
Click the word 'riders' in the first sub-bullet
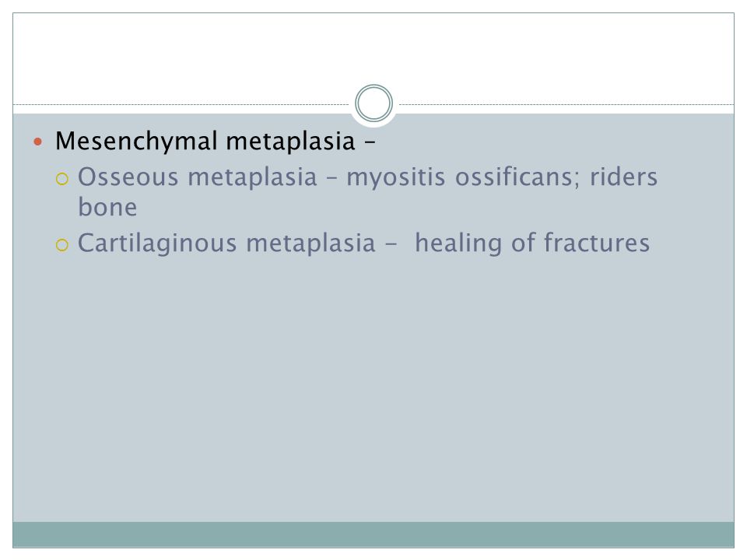click(623, 177)
